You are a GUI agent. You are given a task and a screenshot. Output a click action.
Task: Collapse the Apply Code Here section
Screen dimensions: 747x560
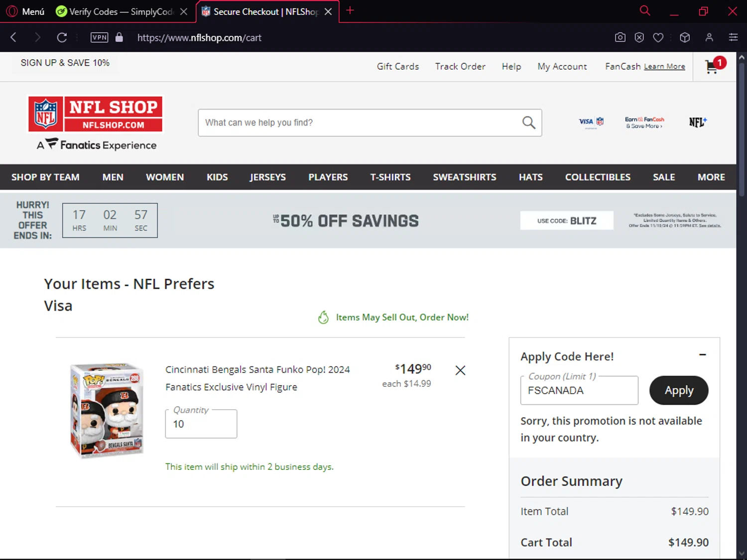click(702, 355)
